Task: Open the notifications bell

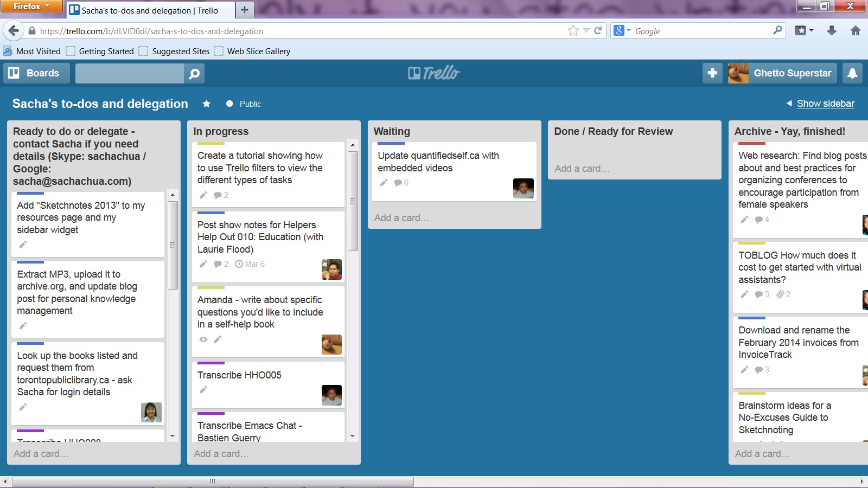Action: [852, 73]
